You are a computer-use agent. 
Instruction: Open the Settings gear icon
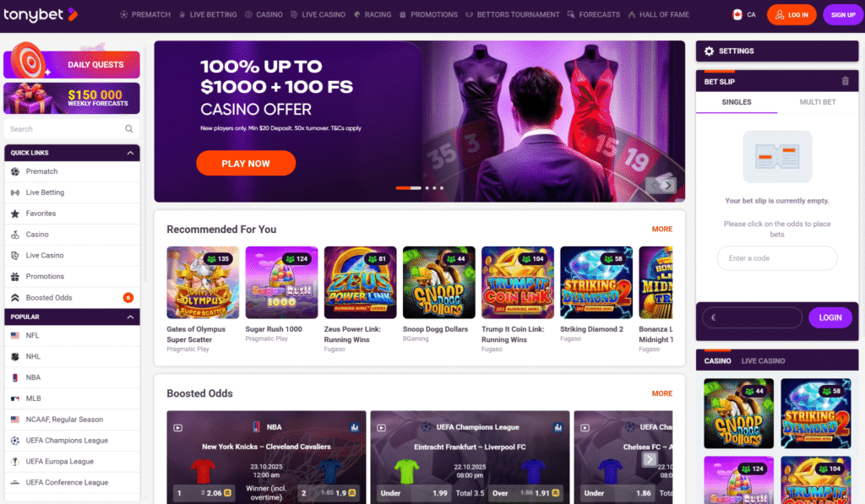[709, 51]
